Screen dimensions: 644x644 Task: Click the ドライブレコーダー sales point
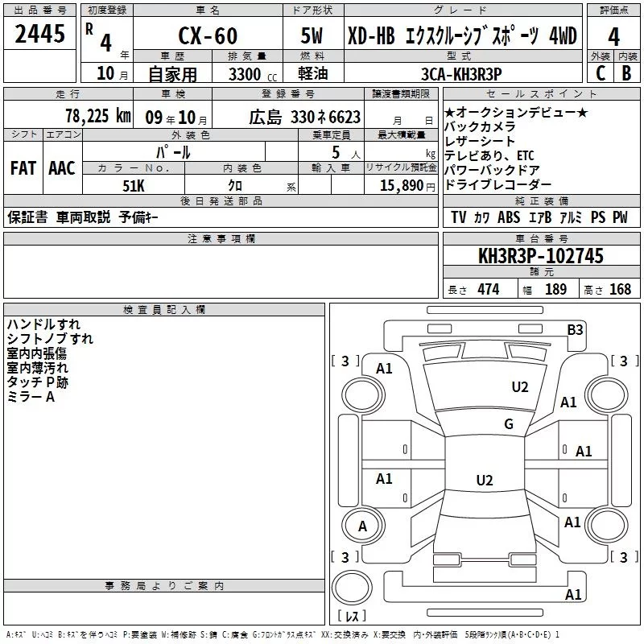coord(497,184)
